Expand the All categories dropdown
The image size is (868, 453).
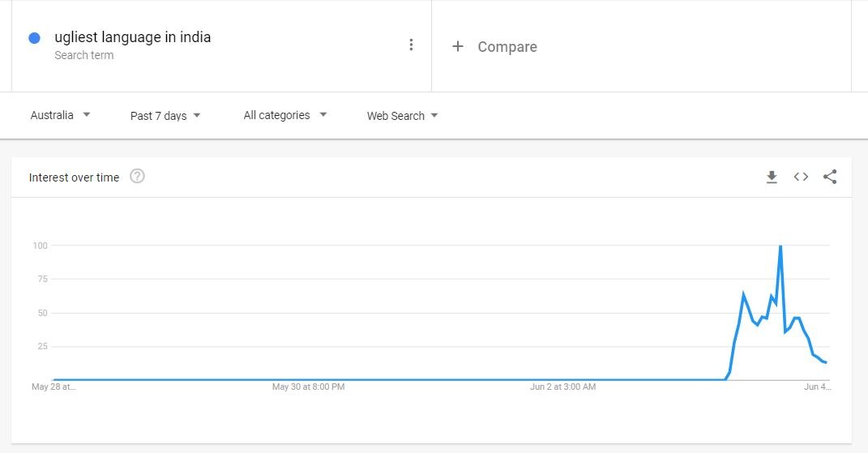(285, 115)
